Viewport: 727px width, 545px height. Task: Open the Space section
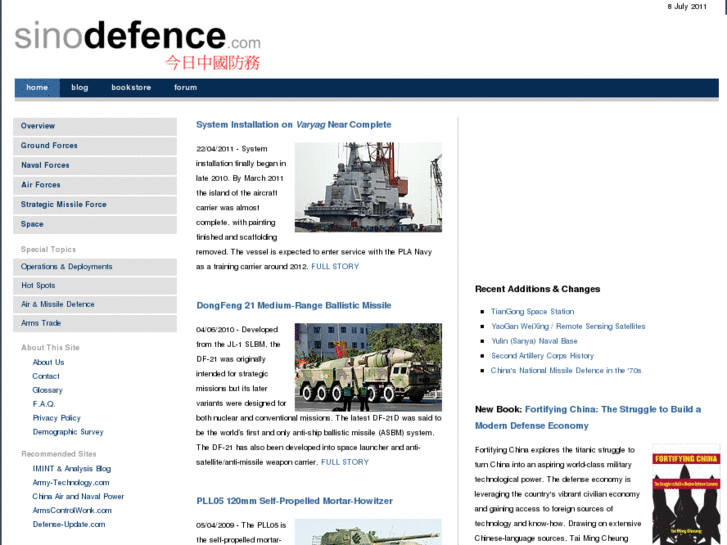(x=95, y=224)
